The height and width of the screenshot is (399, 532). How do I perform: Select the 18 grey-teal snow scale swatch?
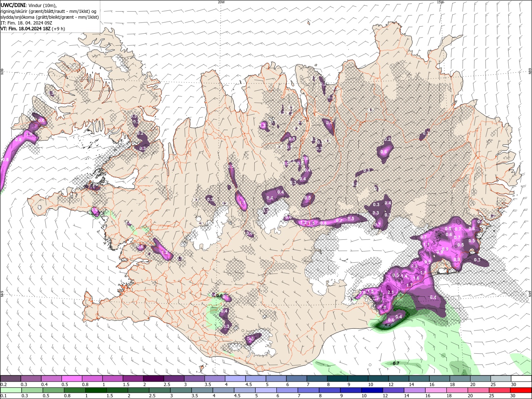[x=459, y=379]
